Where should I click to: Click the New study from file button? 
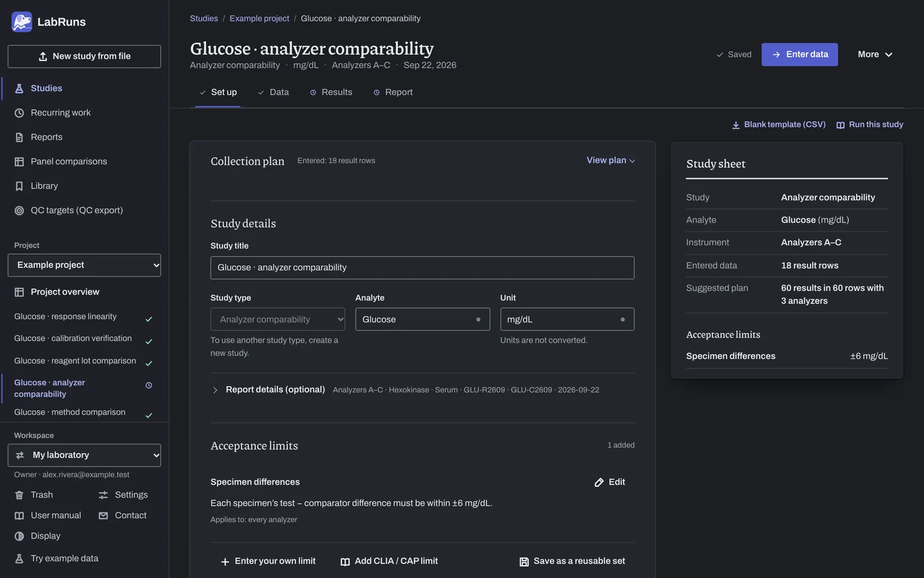84,57
